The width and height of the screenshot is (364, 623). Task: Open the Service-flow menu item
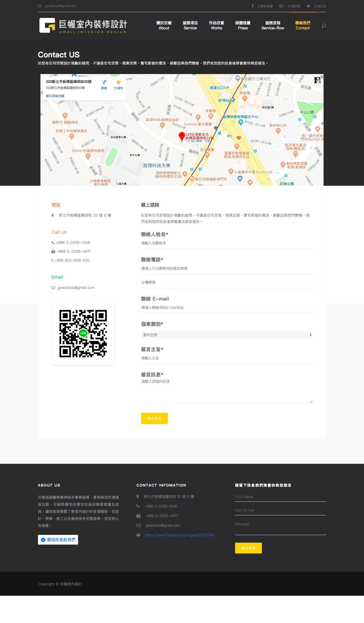[x=272, y=26]
